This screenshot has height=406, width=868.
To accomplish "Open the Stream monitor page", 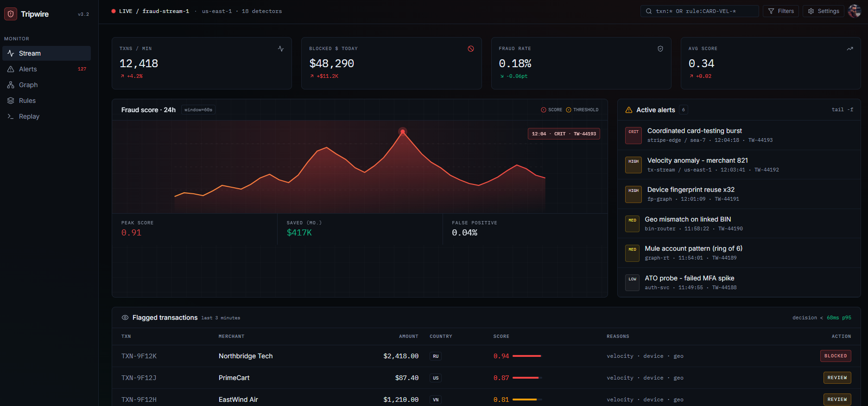I will (x=46, y=53).
